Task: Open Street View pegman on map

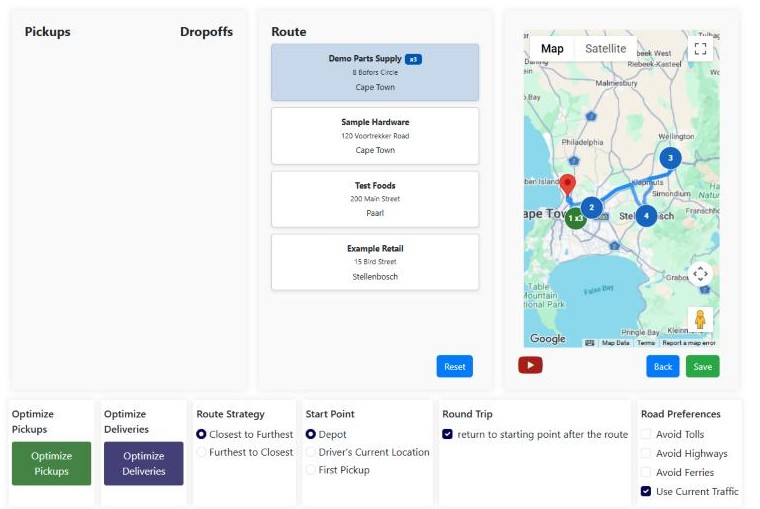Action: pyautogui.click(x=700, y=319)
